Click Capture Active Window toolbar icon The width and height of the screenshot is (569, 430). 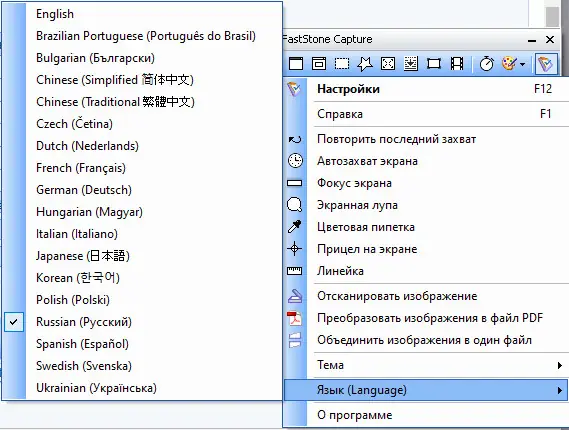coord(296,64)
